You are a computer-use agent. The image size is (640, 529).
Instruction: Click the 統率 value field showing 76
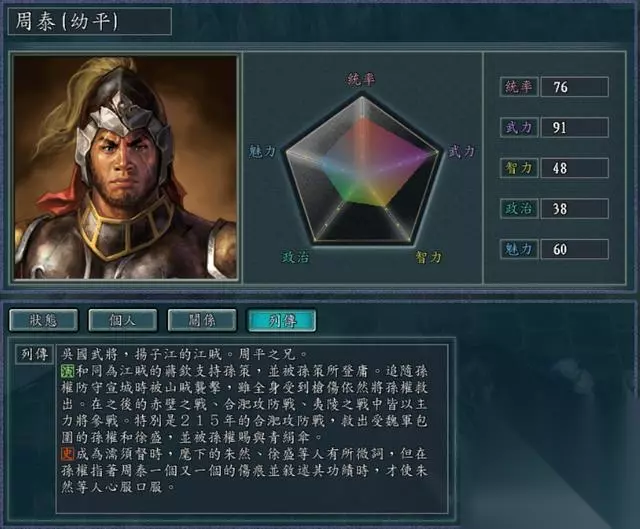[x=575, y=87]
